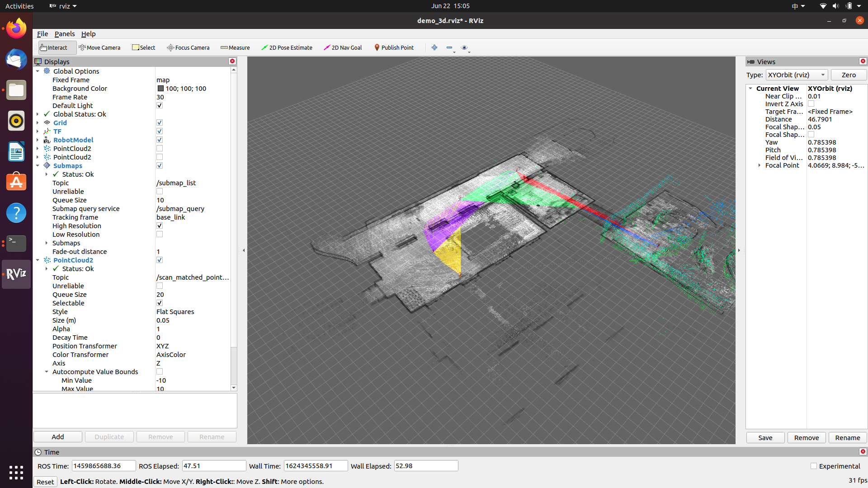Select the Move Camera tool
This screenshot has width=868, height=488.
(99, 47)
